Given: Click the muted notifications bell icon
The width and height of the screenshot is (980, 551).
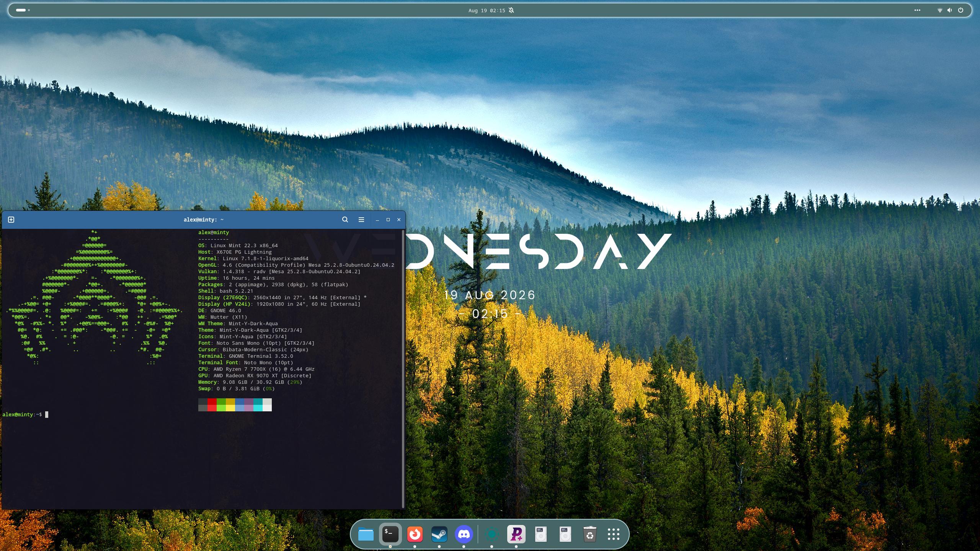Looking at the screenshot, I should click(511, 10).
